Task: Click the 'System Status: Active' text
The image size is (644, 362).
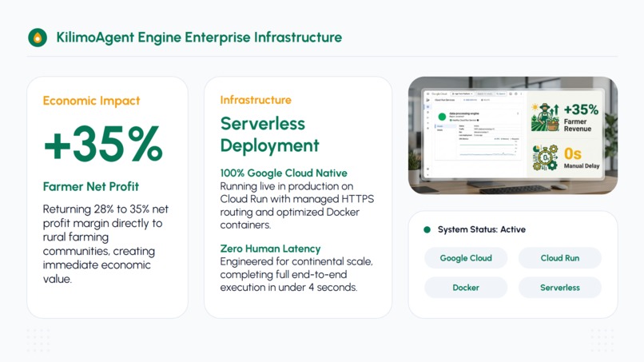Action: click(x=481, y=229)
